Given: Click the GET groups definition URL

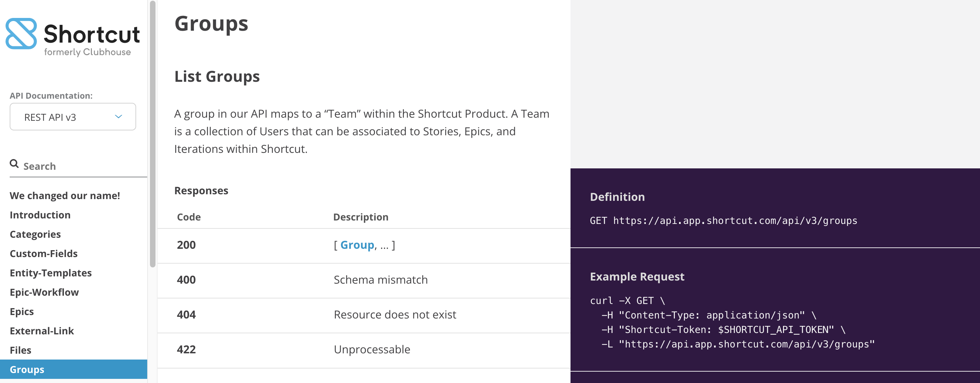Looking at the screenshot, I should pyautogui.click(x=735, y=221).
